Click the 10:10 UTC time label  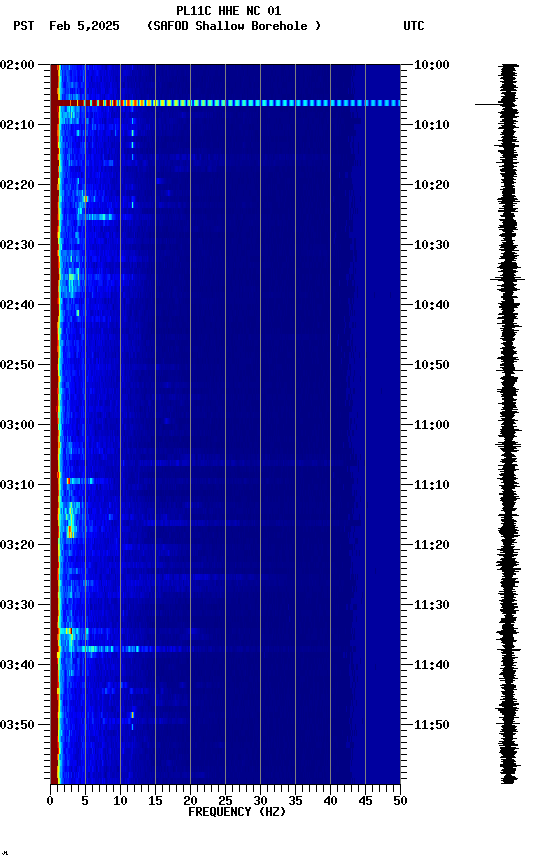click(432, 125)
